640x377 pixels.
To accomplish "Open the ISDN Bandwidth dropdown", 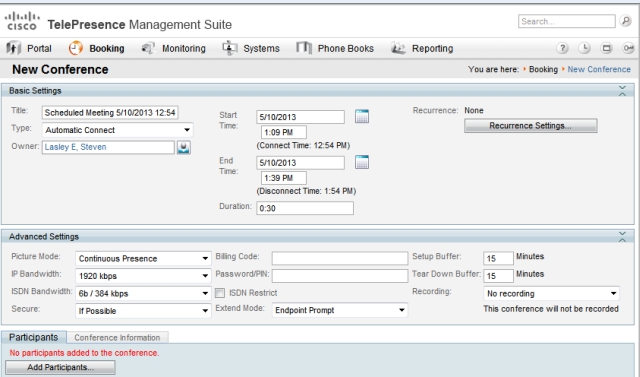I will (x=143, y=293).
